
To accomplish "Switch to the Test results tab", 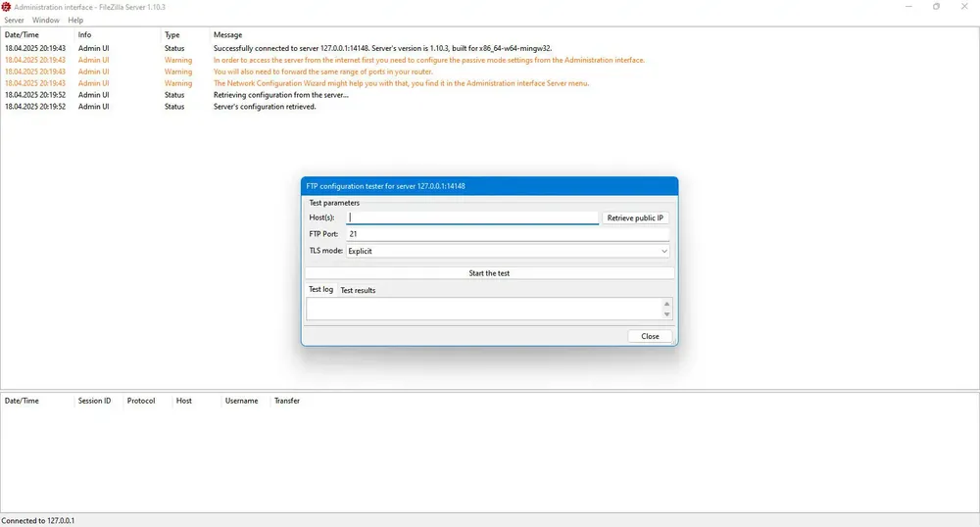I will click(x=358, y=290).
